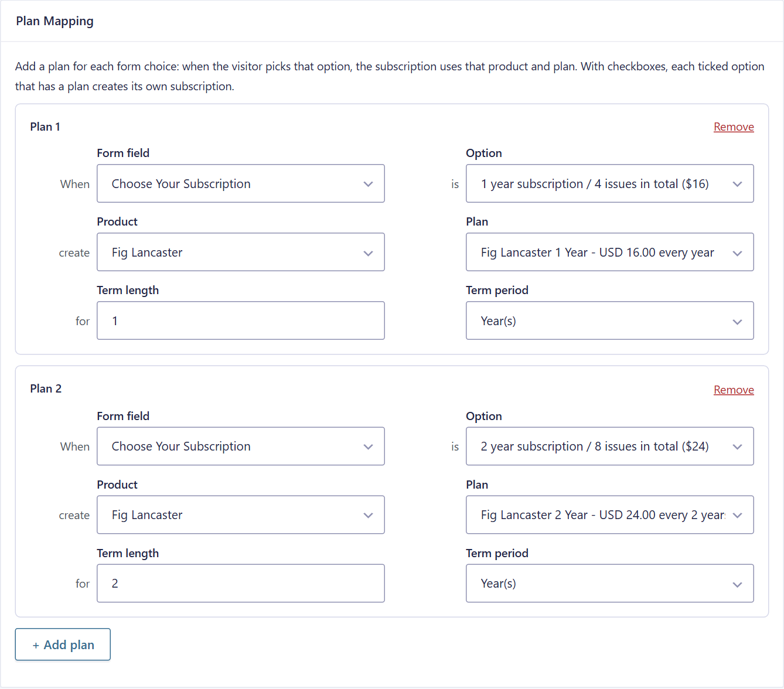Click the Plan 2 title text
Image resolution: width=784 pixels, height=689 pixels.
point(46,388)
